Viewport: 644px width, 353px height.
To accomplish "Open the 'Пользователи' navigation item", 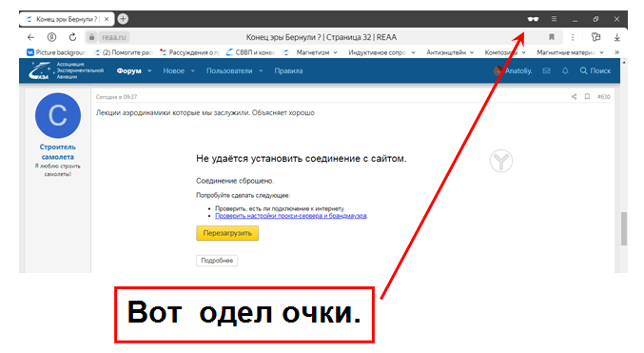I will click(x=229, y=71).
